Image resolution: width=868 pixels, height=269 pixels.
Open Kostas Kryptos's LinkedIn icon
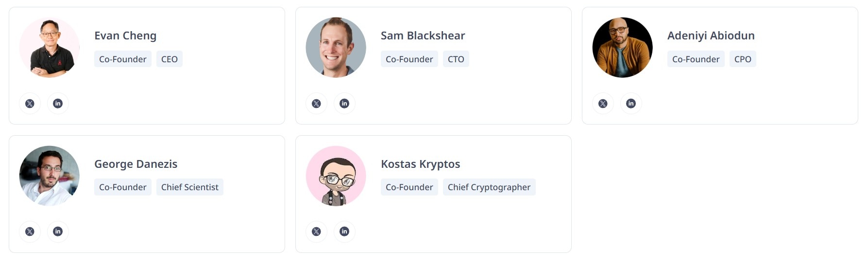tap(344, 231)
